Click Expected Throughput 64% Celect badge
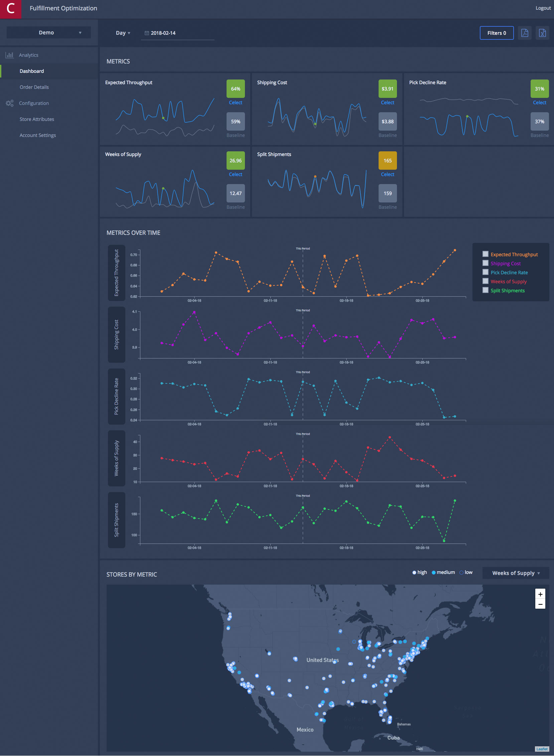The width and height of the screenshot is (554, 756). click(x=236, y=89)
